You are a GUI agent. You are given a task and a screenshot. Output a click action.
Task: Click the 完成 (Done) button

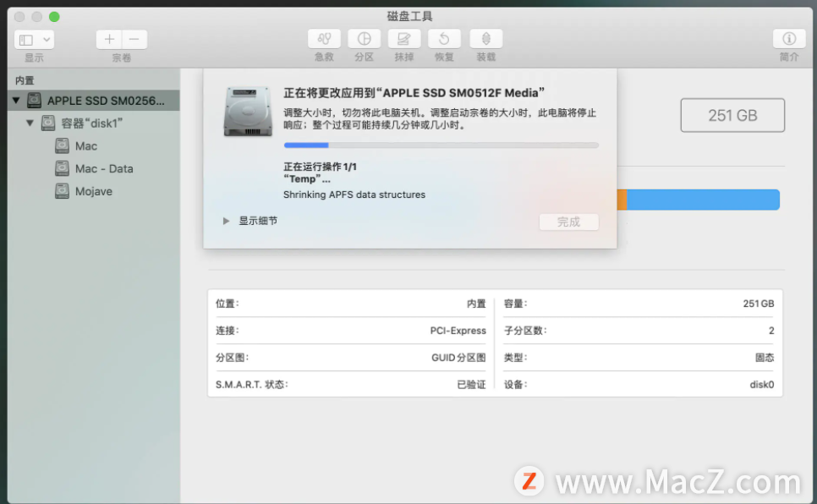568,222
